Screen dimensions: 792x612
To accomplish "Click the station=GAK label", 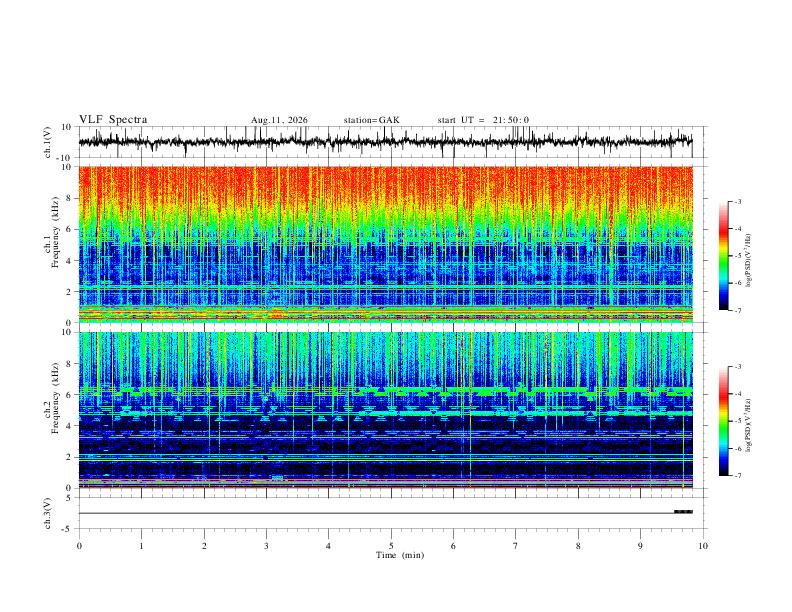I will pyautogui.click(x=372, y=120).
